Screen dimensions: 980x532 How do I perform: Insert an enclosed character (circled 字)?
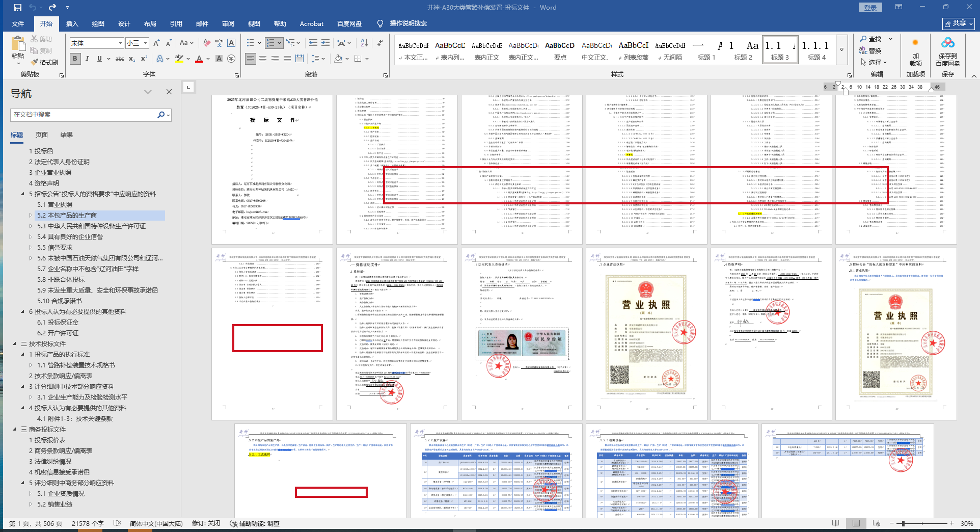point(231,59)
